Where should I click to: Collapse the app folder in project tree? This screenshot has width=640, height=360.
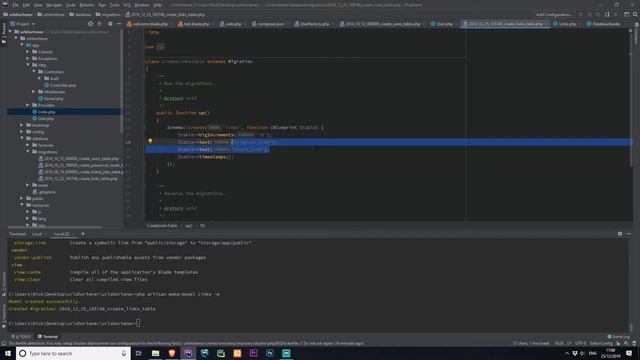click(x=22, y=45)
